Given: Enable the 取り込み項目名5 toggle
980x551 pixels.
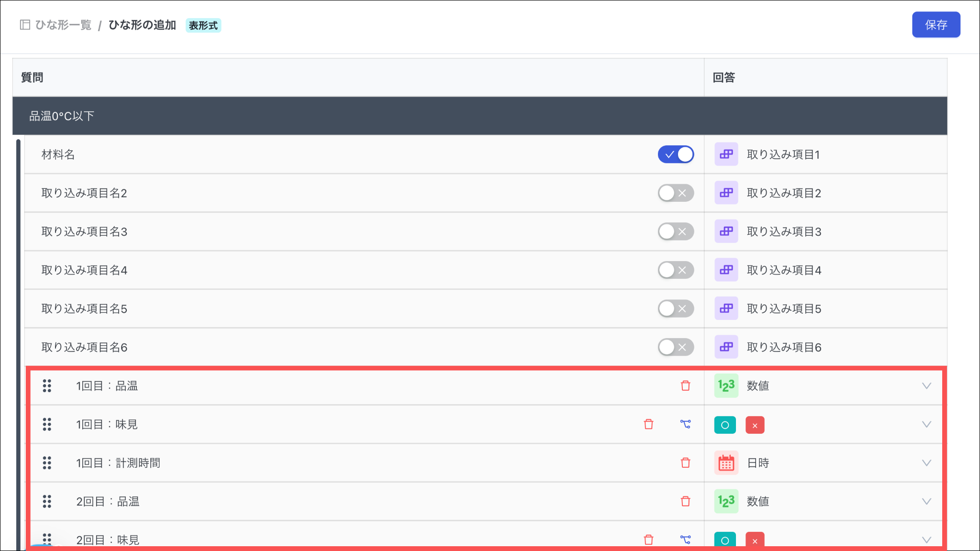Looking at the screenshot, I should click(x=676, y=309).
